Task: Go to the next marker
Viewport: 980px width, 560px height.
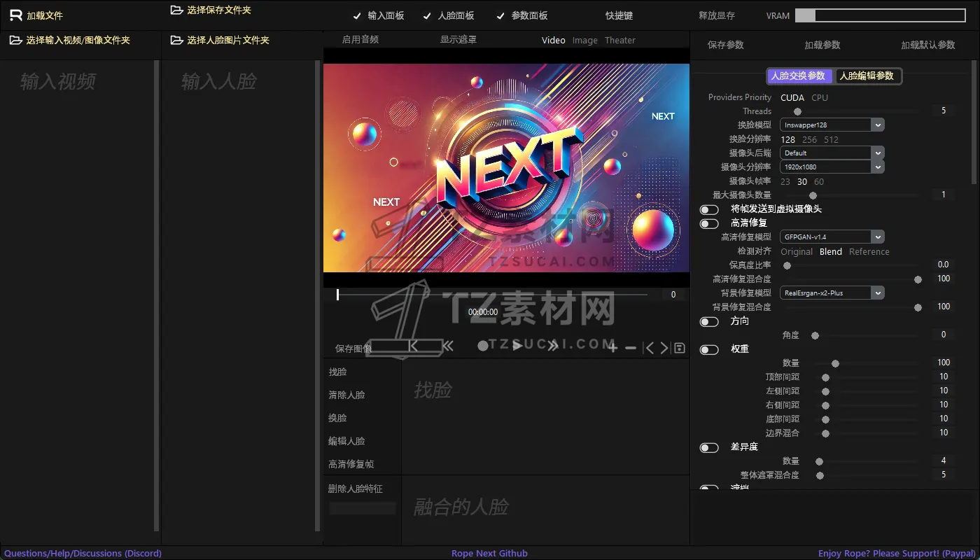Action: [664, 347]
